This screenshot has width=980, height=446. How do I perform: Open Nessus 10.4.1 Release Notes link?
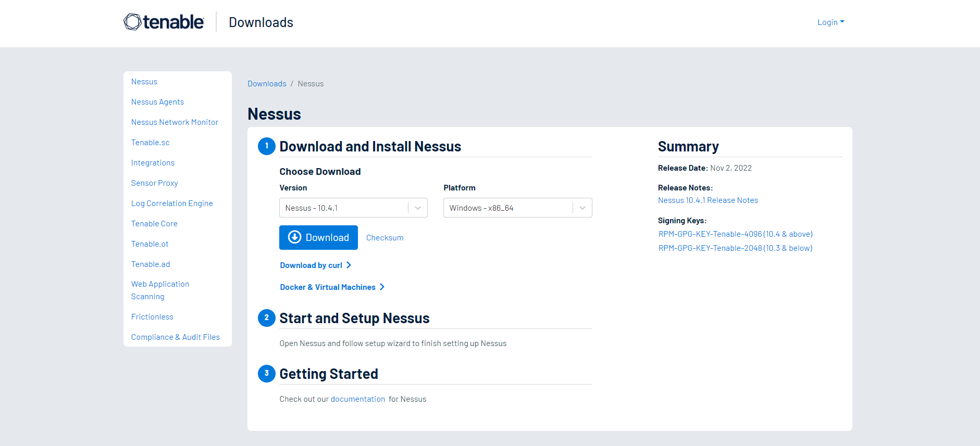708,200
